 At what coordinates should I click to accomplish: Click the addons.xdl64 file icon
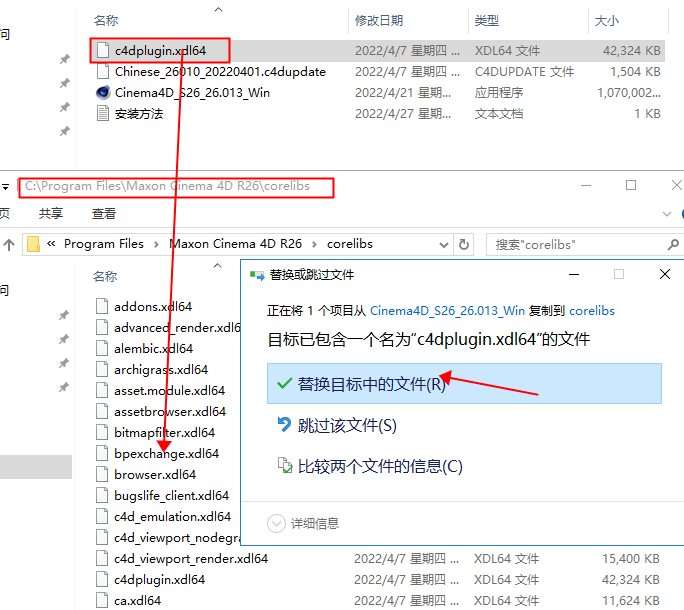tap(102, 306)
